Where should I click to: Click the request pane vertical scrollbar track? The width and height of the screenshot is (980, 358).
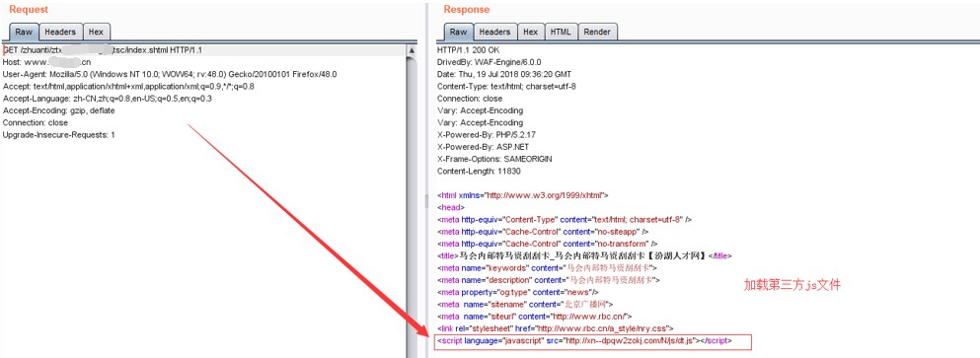pos(412,207)
